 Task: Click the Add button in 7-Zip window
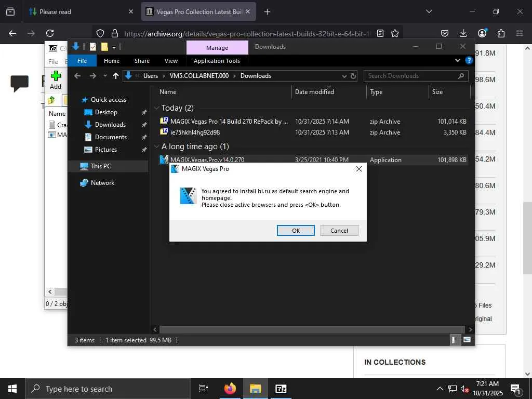[56, 81]
